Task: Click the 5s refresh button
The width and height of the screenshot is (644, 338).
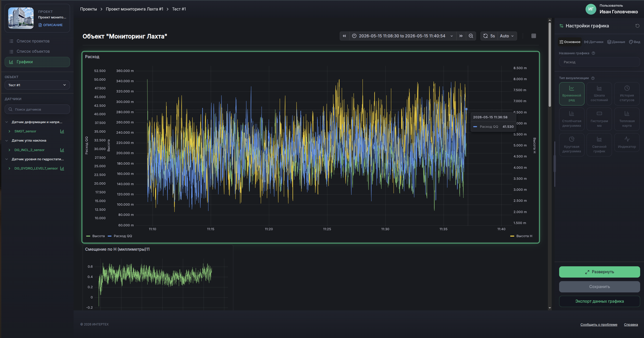Action: tap(489, 36)
